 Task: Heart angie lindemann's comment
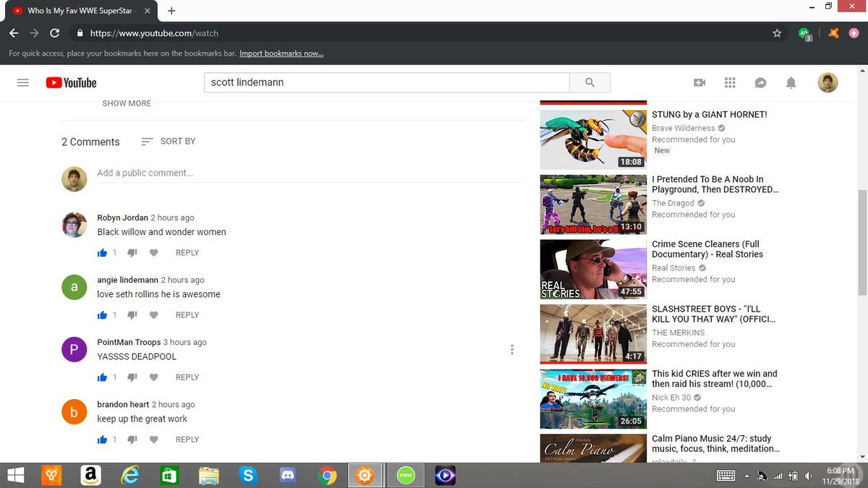pyautogui.click(x=153, y=315)
